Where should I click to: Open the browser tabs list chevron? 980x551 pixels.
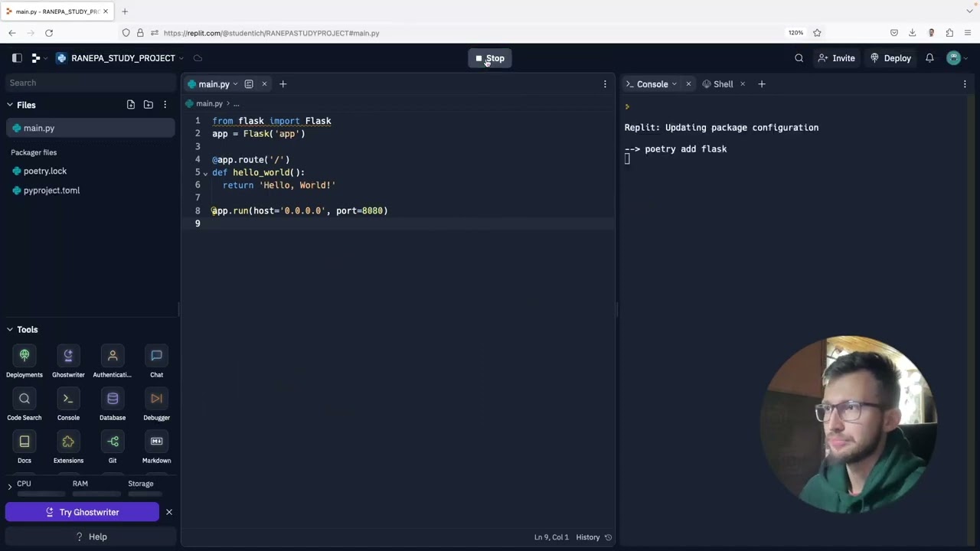tap(969, 11)
